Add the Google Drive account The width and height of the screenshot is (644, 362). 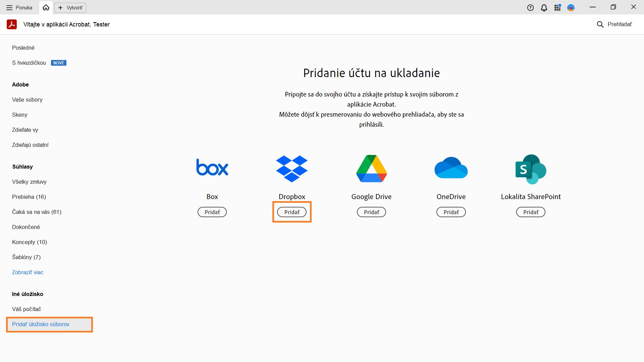[371, 212]
